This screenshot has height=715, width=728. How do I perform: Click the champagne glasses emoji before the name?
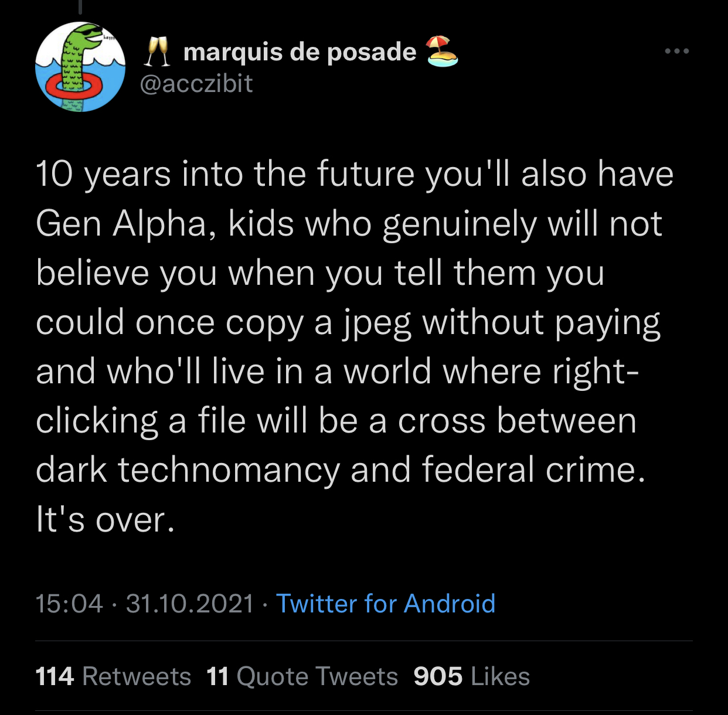coord(157,52)
